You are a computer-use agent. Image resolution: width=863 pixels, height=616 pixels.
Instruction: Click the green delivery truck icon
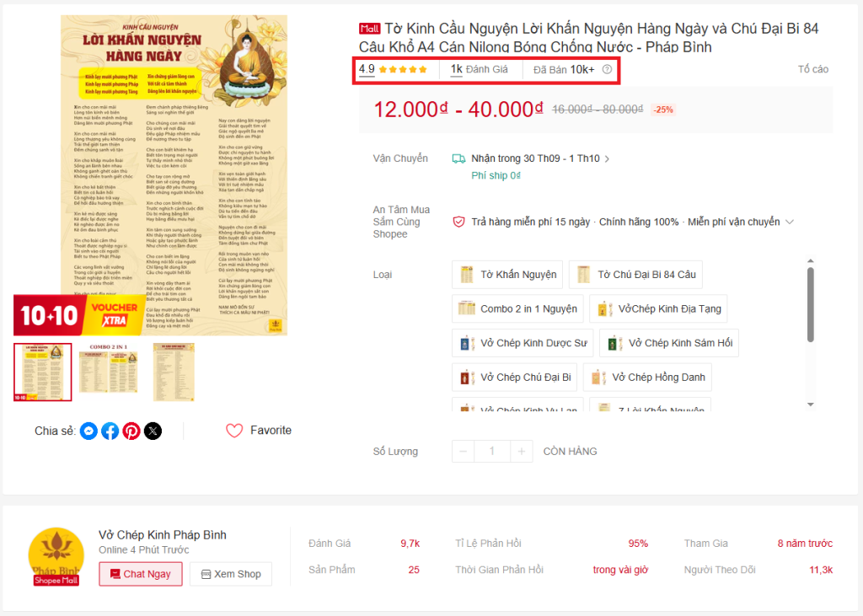pyautogui.click(x=458, y=158)
